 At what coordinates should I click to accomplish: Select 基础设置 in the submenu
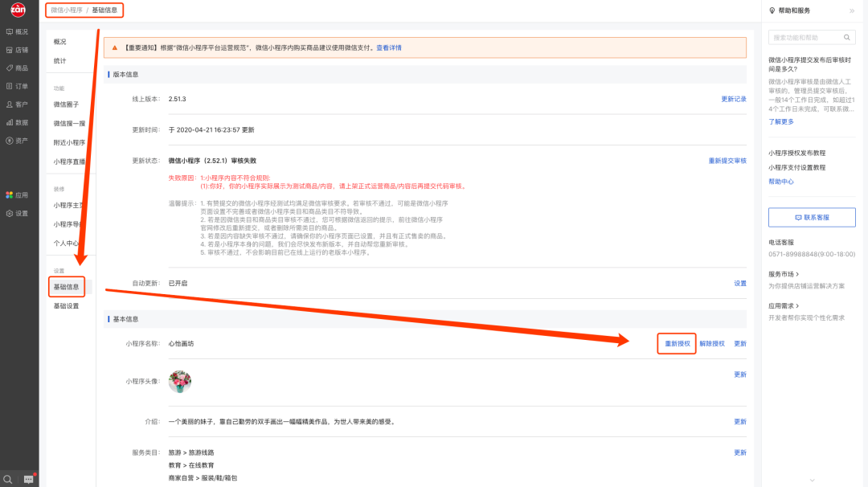coord(67,306)
